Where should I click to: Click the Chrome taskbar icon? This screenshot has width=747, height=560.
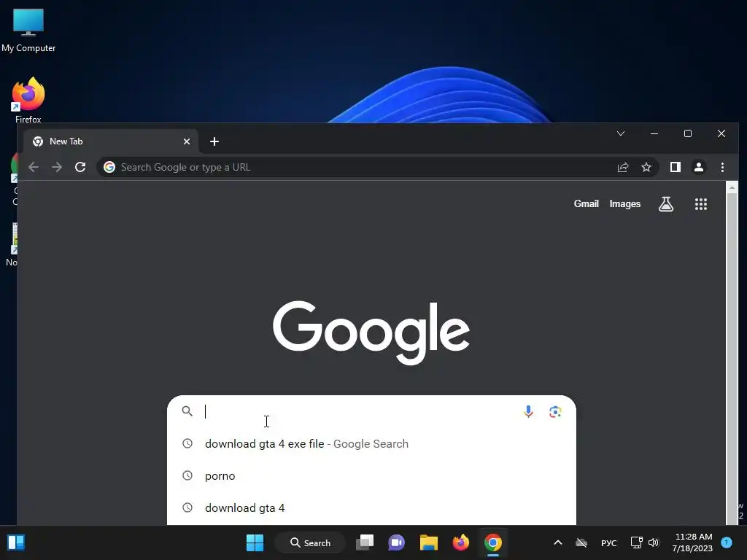(x=493, y=542)
